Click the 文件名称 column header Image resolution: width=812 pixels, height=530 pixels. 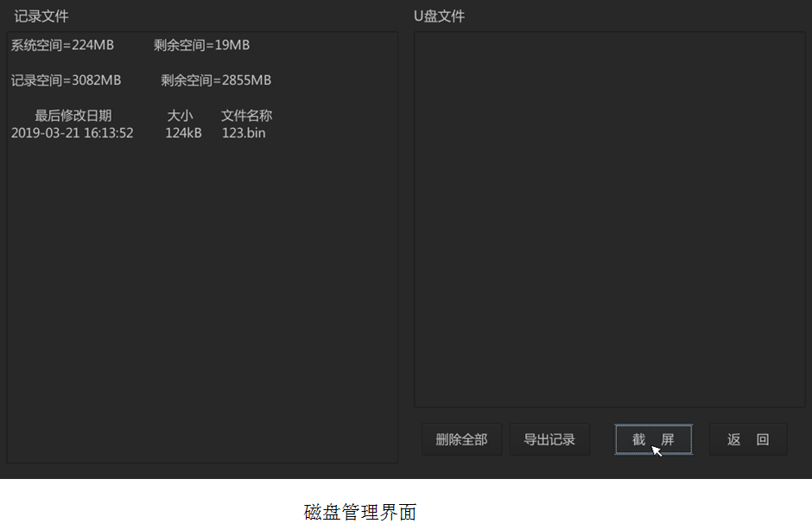click(x=246, y=115)
